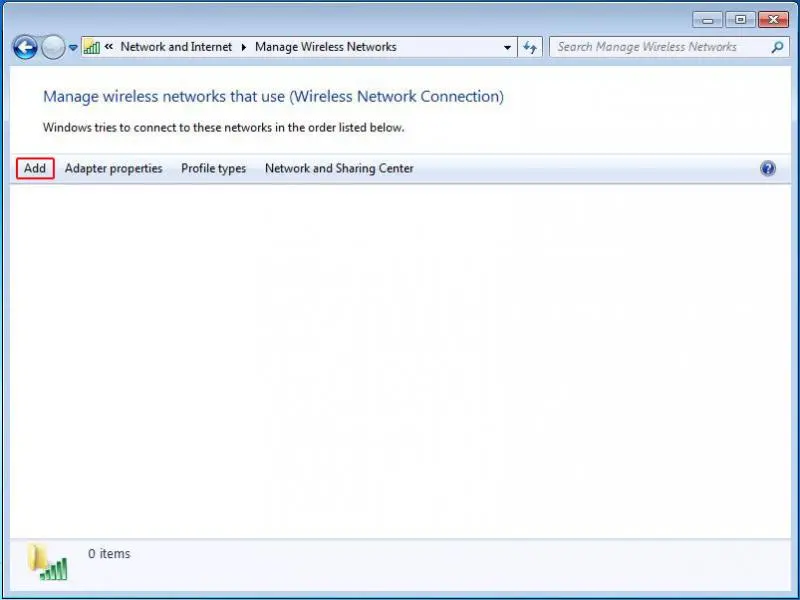Click the search magnifier icon

777,47
